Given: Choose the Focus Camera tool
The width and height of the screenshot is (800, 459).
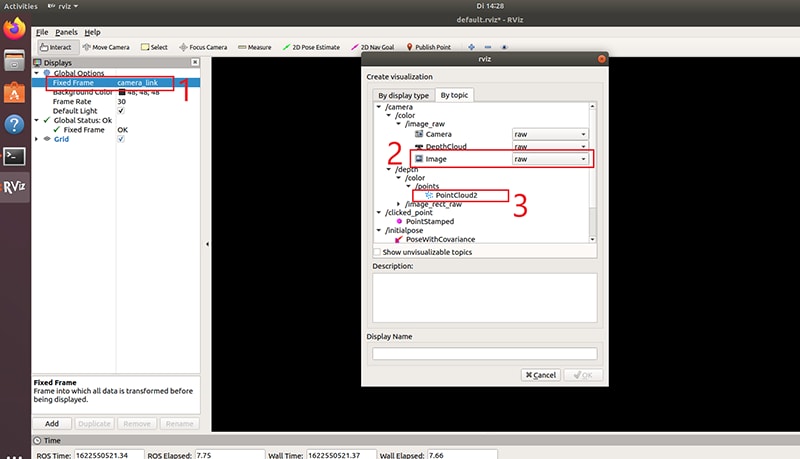Looking at the screenshot, I should pyautogui.click(x=203, y=47).
